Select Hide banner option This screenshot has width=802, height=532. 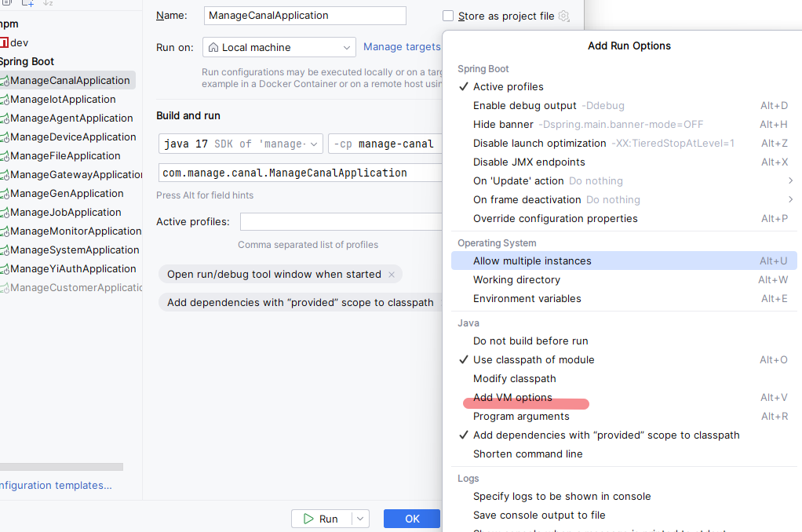pyautogui.click(x=624, y=124)
